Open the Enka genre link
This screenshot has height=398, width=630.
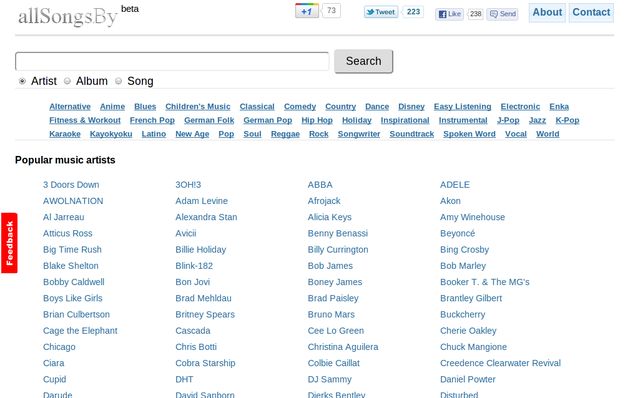pos(559,107)
